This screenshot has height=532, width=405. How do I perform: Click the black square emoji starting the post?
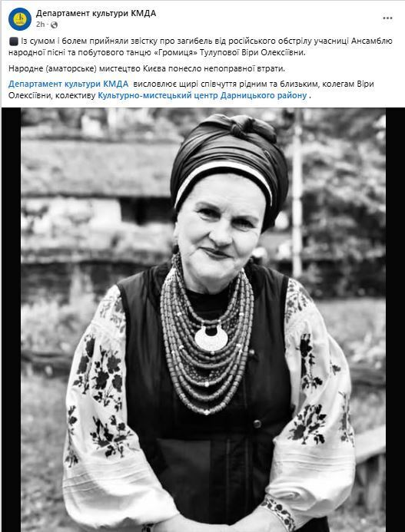click(x=13, y=41)
